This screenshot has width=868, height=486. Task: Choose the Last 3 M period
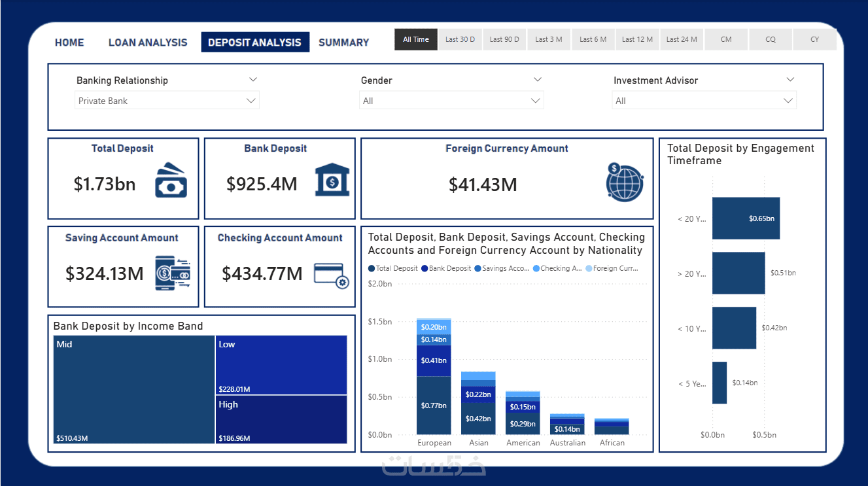tap(549, 39)
